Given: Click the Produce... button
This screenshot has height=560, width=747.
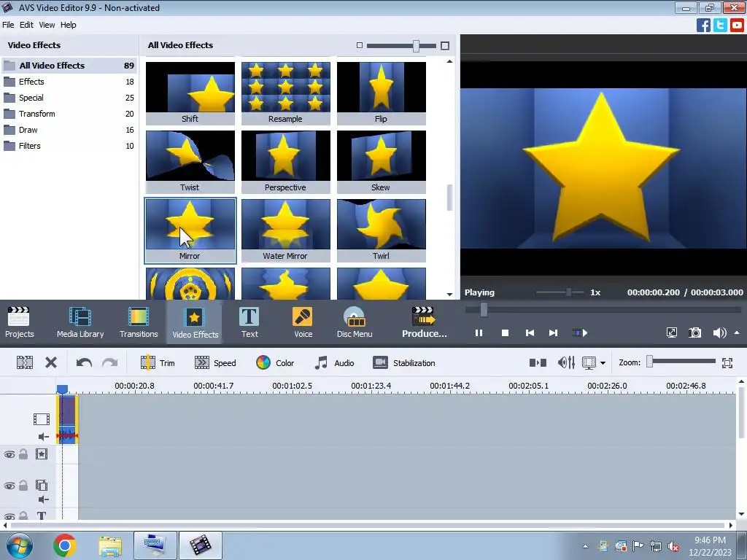Looking at the screenshot, I should pos(424,322).
